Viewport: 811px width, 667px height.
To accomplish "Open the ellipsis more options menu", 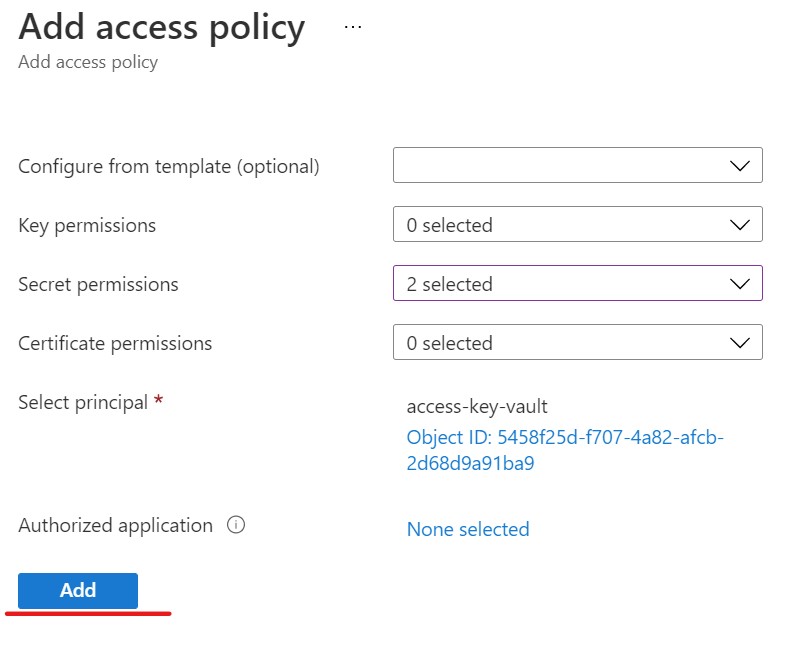I will tap(352, 27).
